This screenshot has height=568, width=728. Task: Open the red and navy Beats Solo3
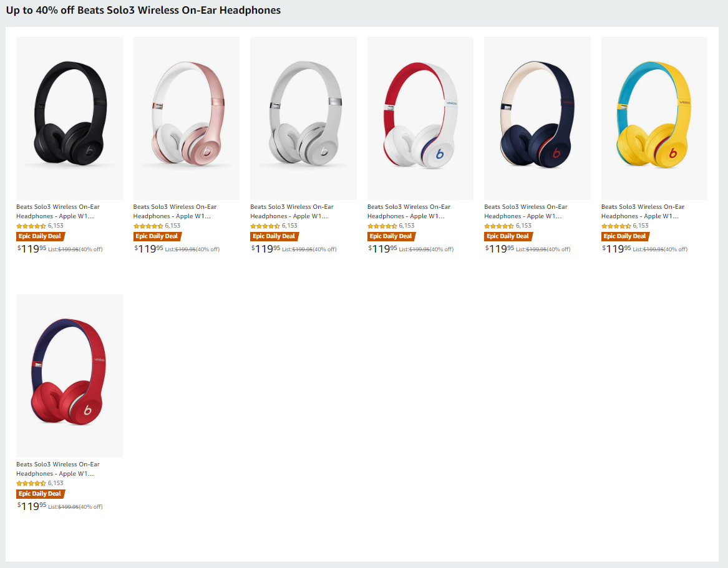tap(69, 375)
